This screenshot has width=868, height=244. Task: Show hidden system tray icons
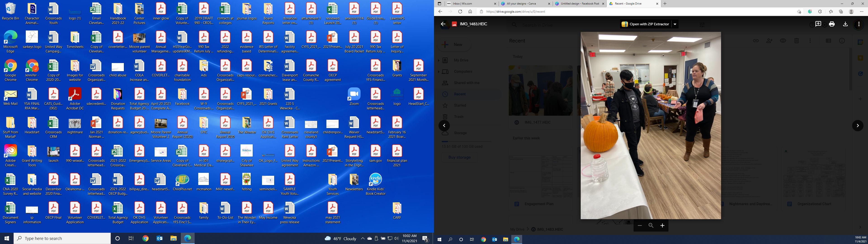pyautogui.click(x=363, y=238)
